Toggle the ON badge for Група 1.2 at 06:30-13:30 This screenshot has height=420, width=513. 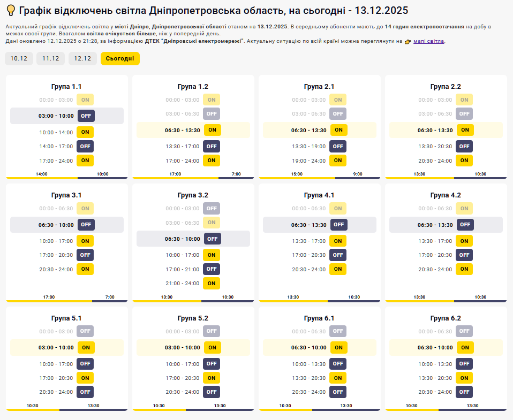tap(211, 129)
